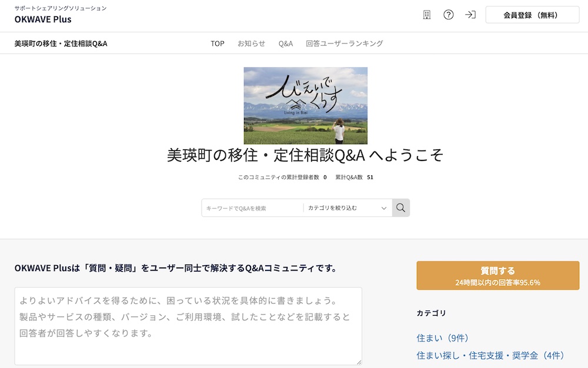588x368 pixels.
Task: Switch to the TOP tab
Action: (x=217, y=43)
